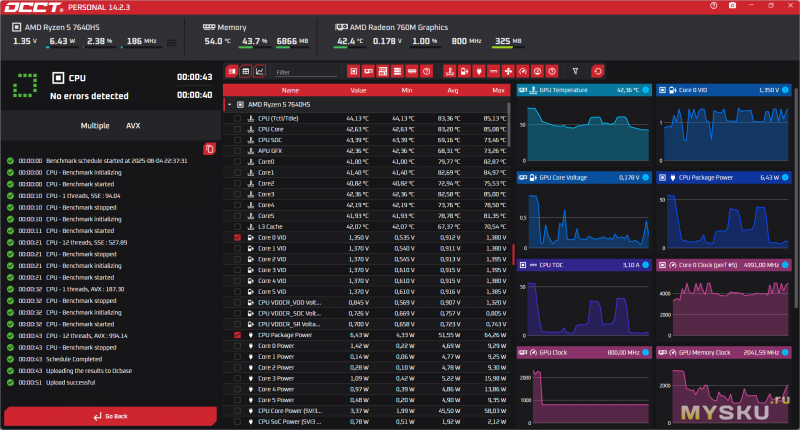
Task: Sort table by Name column
Action: tap(290, 90)
